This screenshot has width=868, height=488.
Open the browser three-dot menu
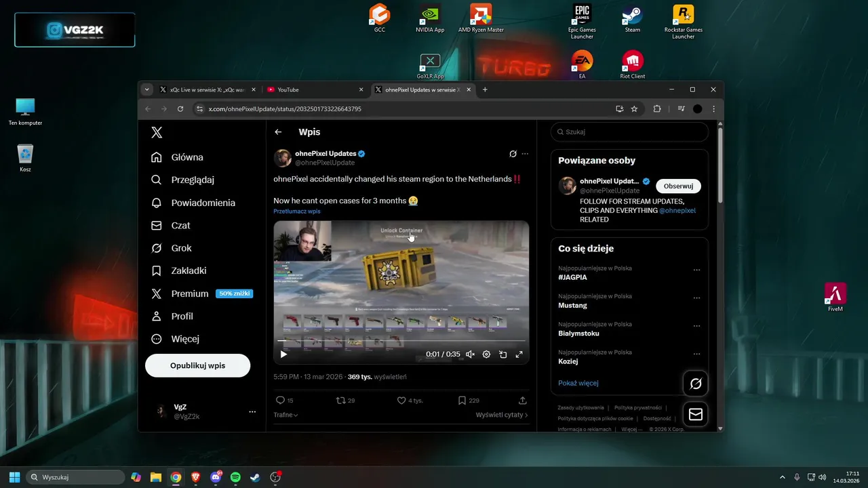click(713, 108)
